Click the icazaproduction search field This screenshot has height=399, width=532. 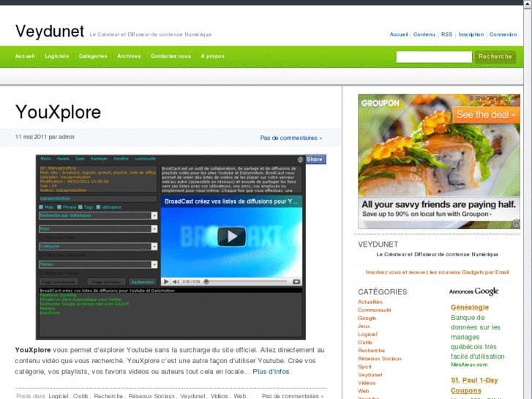[x=98, y=198]
